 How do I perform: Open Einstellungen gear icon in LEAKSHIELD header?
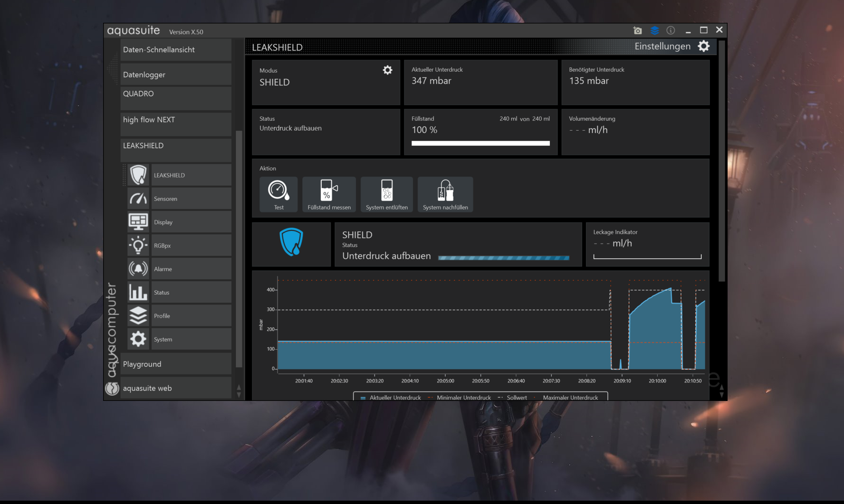(704, 46)
